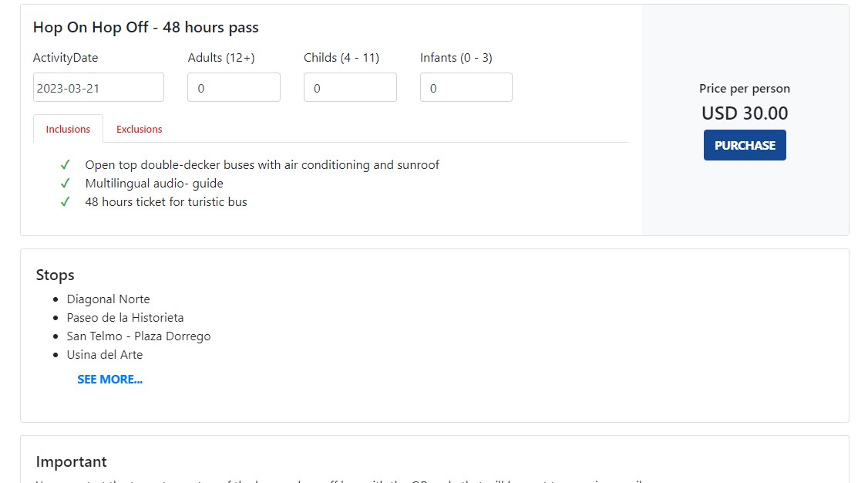This screenshot has width=868, height=483.
Task: Click the checkmark beside open top buses
Action: coord(66,165)
